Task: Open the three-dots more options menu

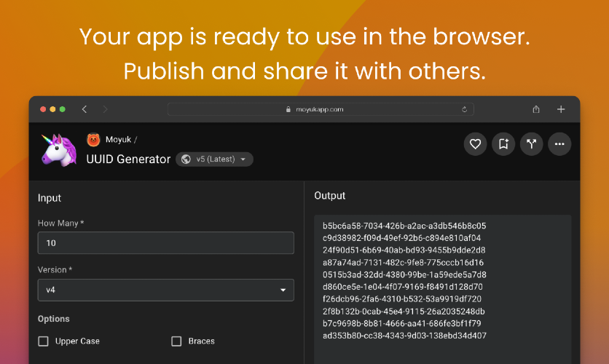Action: pyautogui.click(x=559, y=144)
